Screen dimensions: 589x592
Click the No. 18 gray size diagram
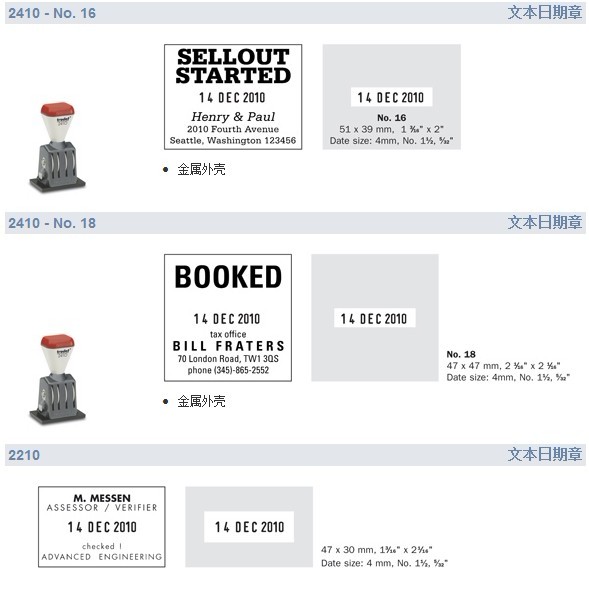click(x=375, y=318)
